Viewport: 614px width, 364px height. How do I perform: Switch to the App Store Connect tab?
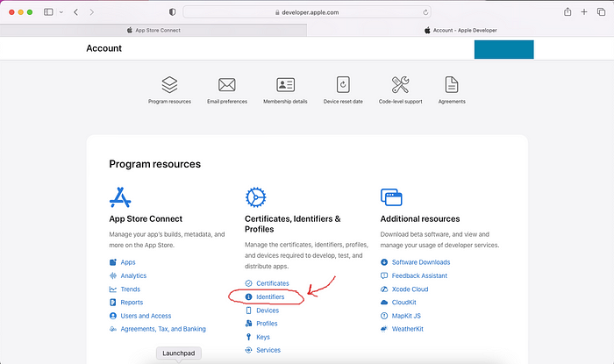tap(153, 30)
